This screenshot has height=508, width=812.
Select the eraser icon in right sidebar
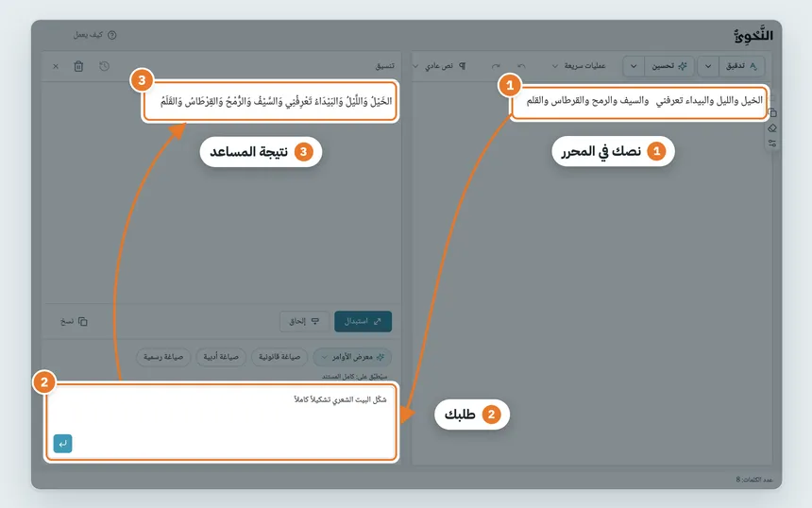coord(772,127)
